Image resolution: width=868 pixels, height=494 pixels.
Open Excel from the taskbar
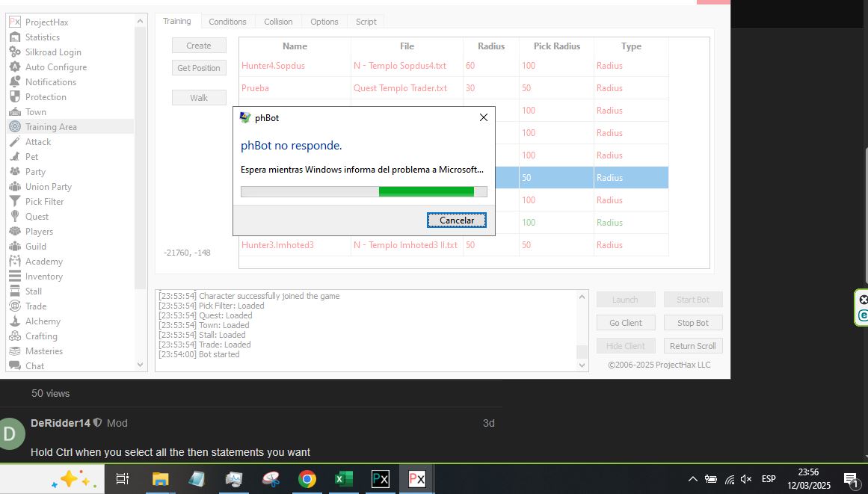(x=343, y=479)
